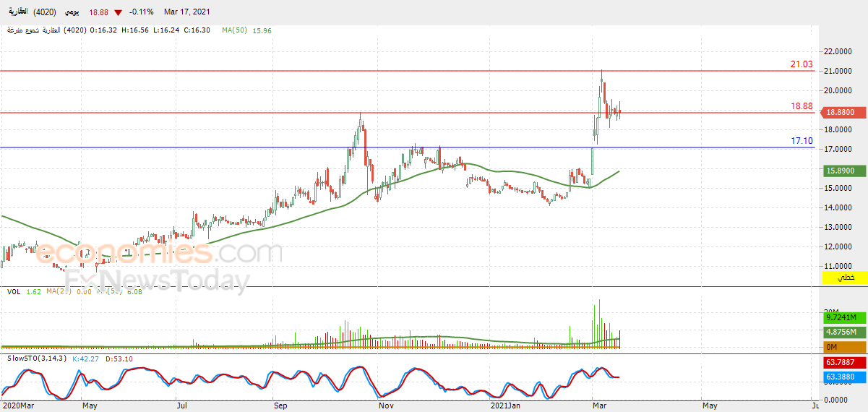Click the VOL indicator label
Screen dimensions: 868x412
tap(13, 291)
